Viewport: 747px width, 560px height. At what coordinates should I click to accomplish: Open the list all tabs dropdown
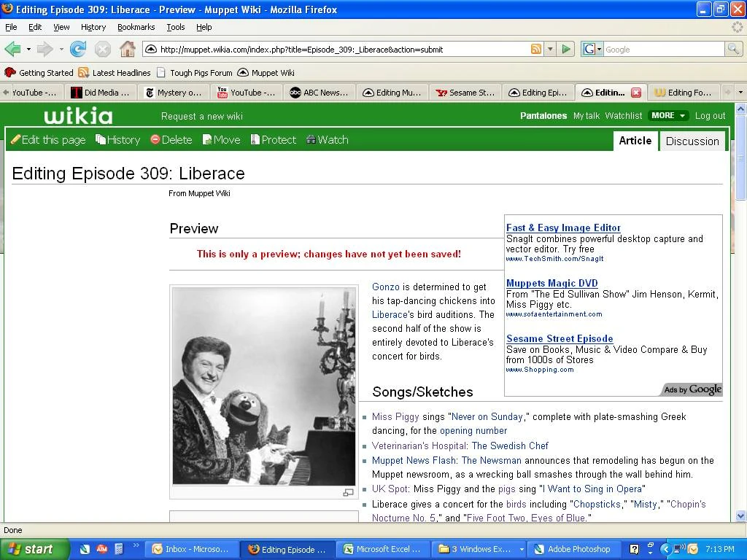pyautogui.click(x=740, y=93)
